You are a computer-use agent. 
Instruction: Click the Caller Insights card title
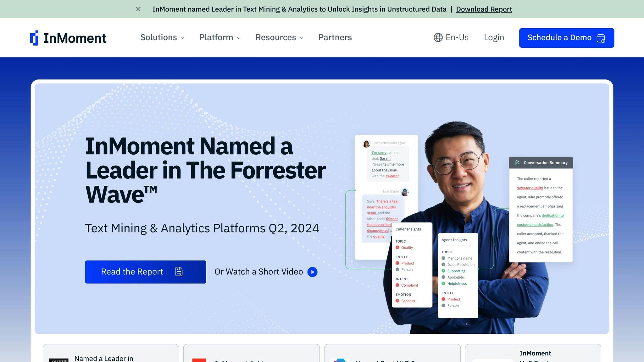[x=408, y=229]
